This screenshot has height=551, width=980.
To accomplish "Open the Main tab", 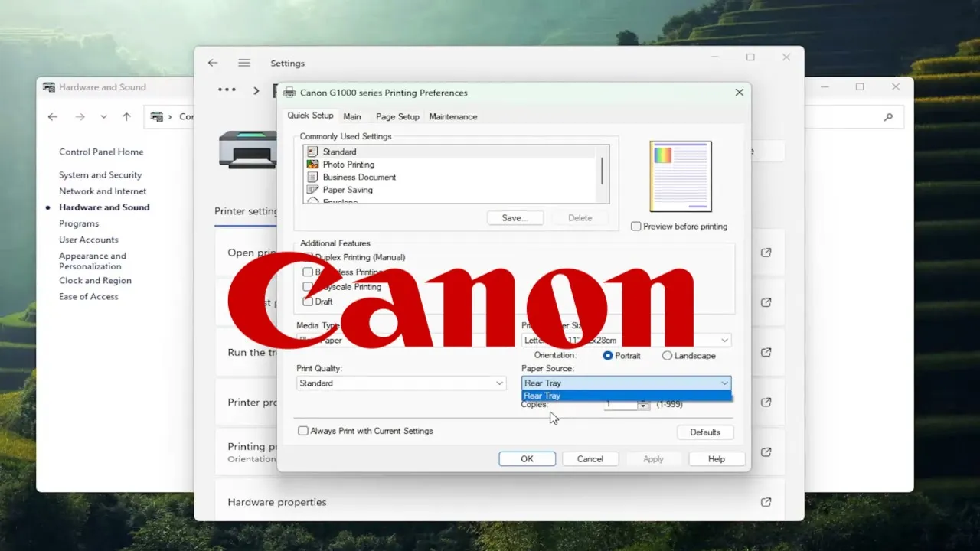I will click(x=352, y=116).
